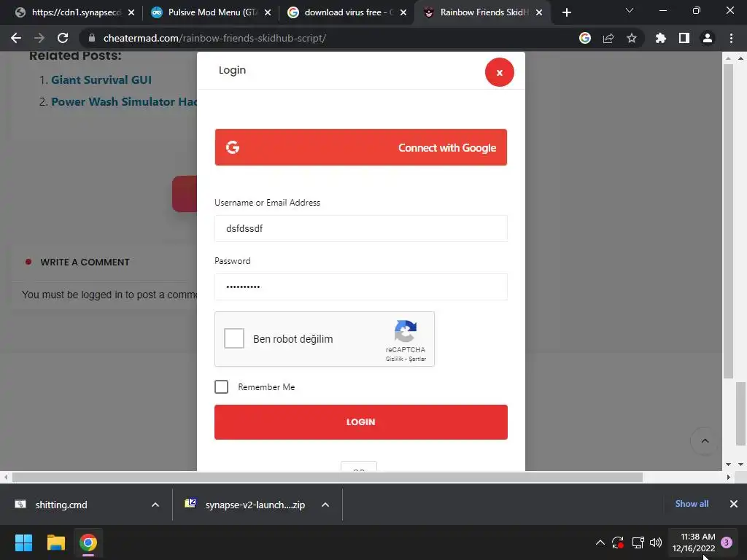Click the address bar URL
The height and width of the screenshot is (560, 747).
214,38
